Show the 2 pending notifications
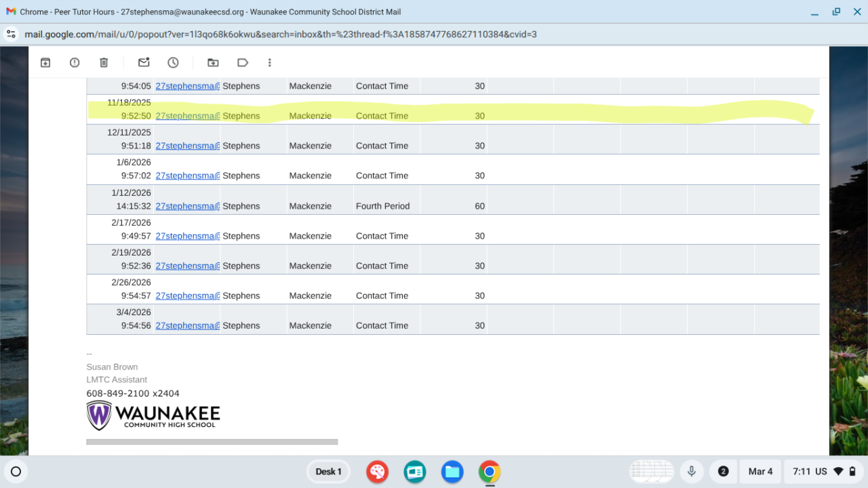This screenshot has height=488, width=868. [x=723, y=472]
